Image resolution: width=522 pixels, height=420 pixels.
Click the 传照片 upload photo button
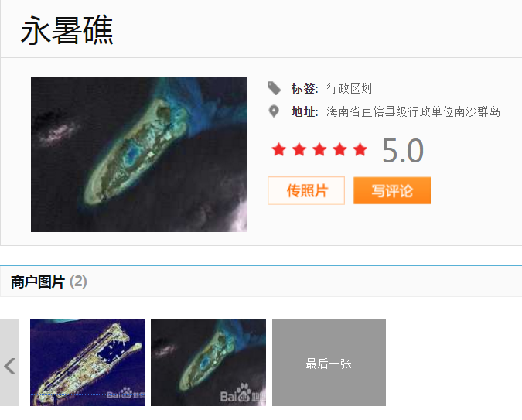click(306, 190)
